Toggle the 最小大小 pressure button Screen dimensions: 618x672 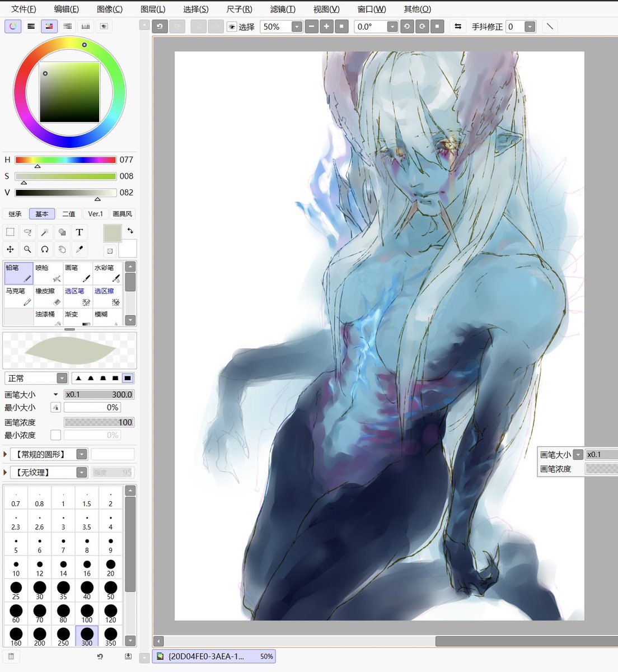tap(55, 407)
